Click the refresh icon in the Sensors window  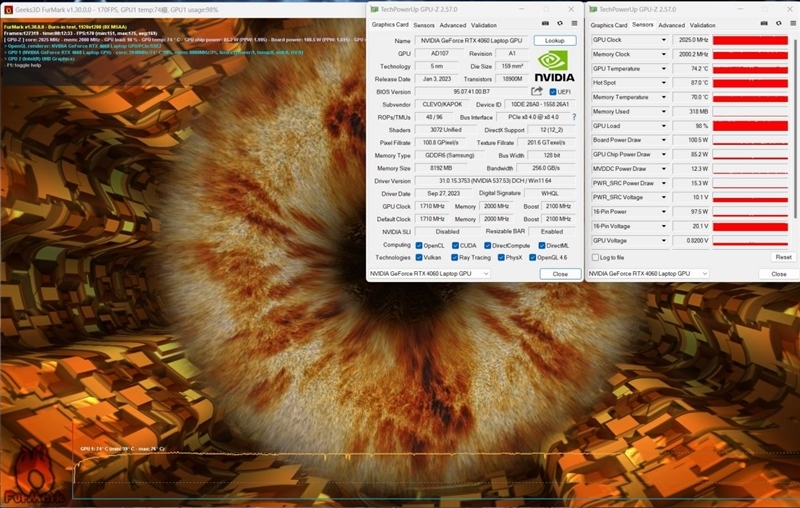point(778,25)
